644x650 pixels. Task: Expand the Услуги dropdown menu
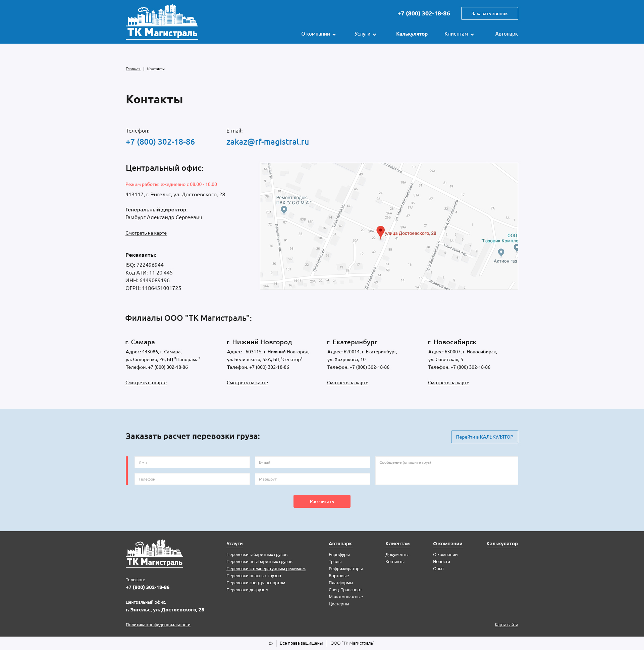click(365, 34)
